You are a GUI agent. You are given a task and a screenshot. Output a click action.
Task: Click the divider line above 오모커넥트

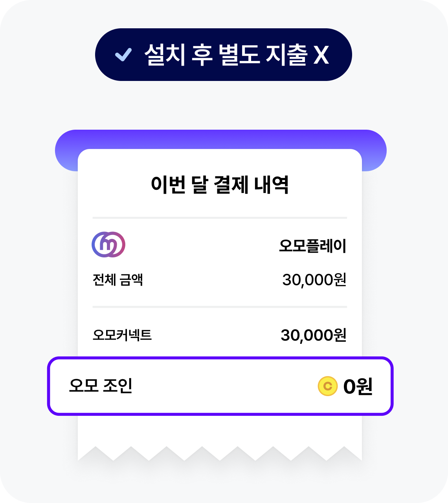(220, 307)
